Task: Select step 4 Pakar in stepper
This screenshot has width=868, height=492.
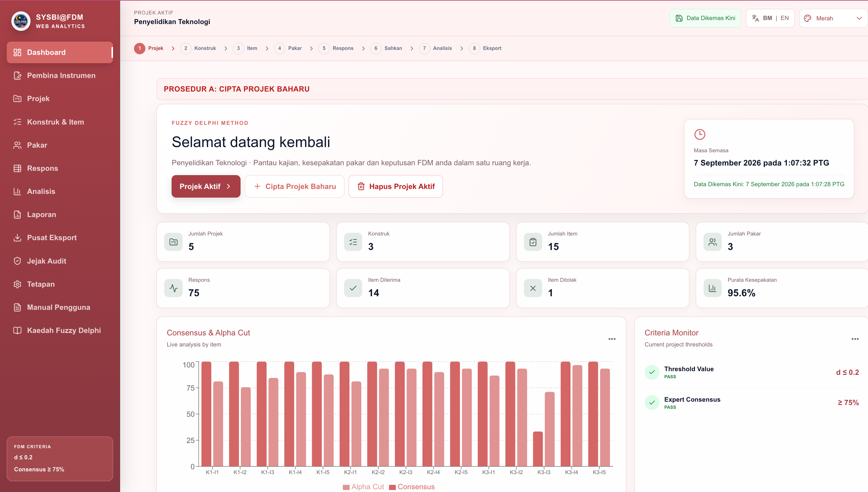Action: [x=288, y=48]
